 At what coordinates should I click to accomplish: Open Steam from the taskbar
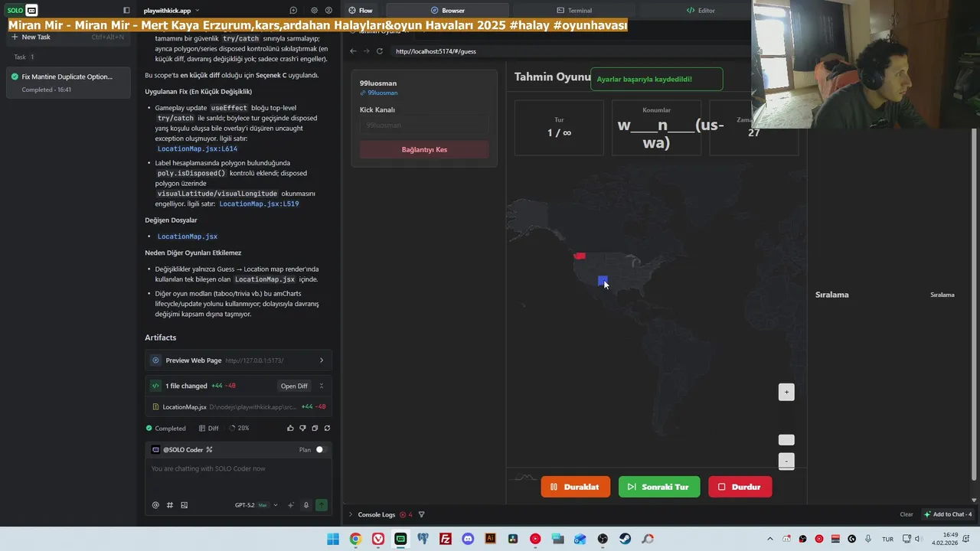point(625,539)
